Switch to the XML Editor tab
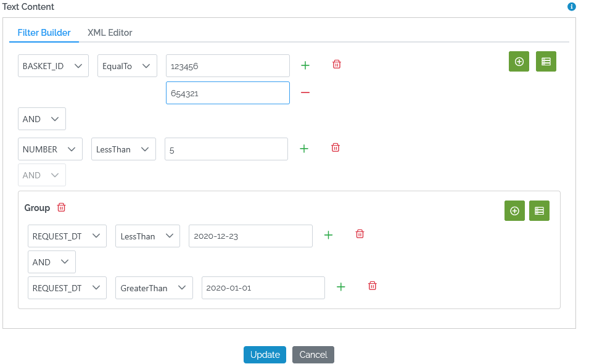 tap(110, 32)
